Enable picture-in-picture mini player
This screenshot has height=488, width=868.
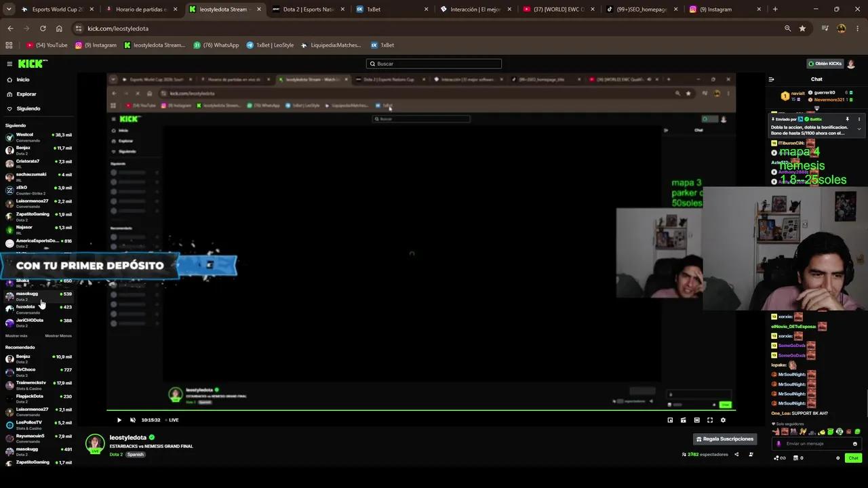point(670,420)
